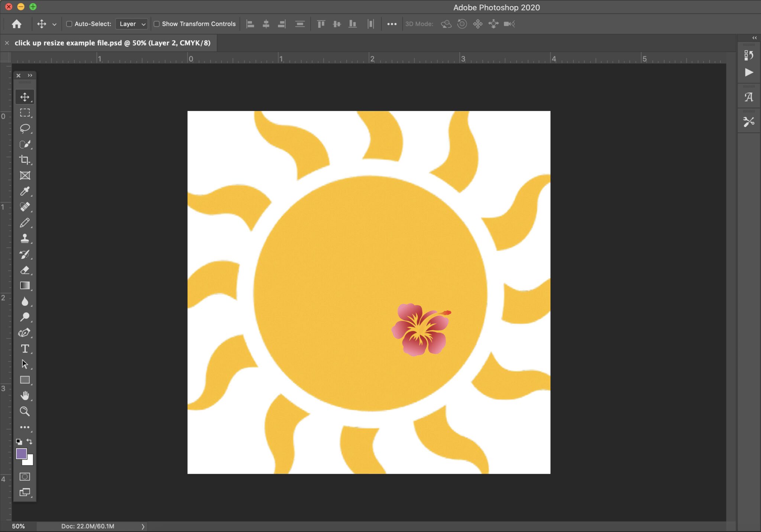Image resolution: width=761 pixels, height=532 pixels.
Task: Collapse the right panel dock with double arrows
Action: [754, 37]
